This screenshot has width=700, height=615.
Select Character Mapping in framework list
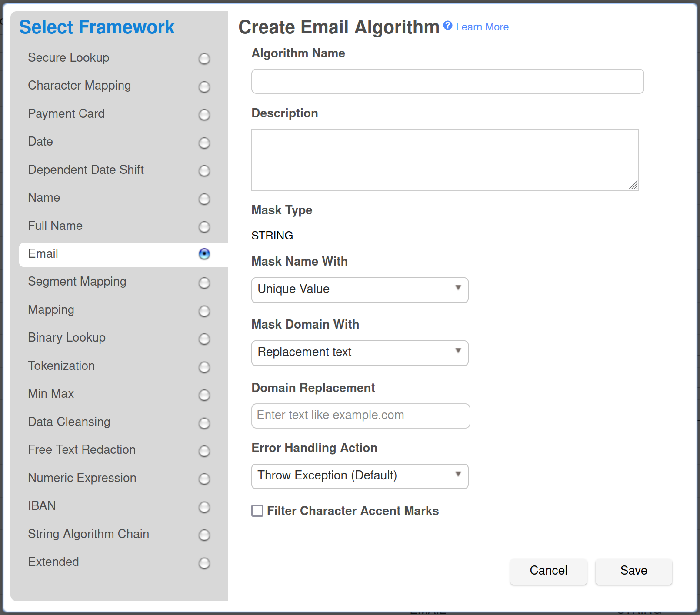click(x=80, y=86)
